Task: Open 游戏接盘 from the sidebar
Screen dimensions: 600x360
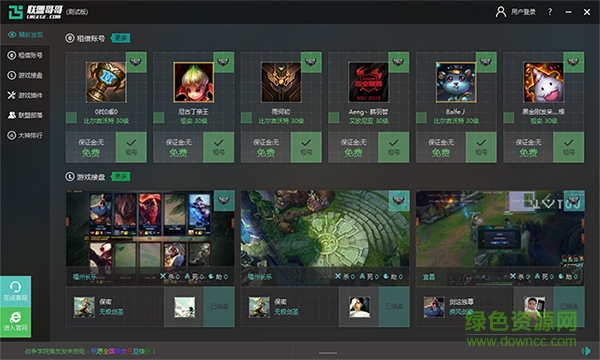Action: tap(25, 75)
